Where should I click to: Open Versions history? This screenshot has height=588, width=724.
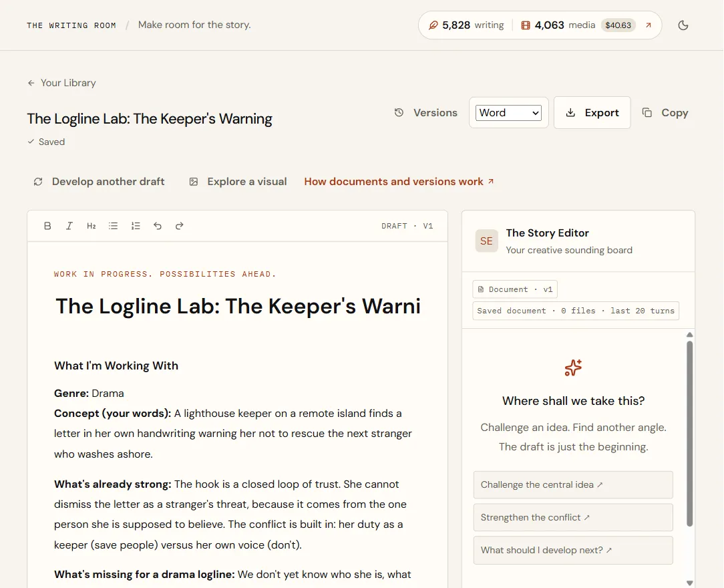pyautogui.click(x=425, y=113)
